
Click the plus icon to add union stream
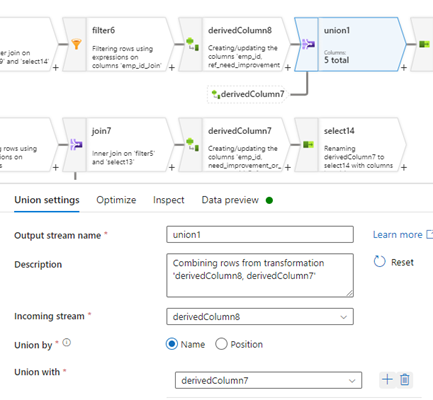click(x=387, y=379)
